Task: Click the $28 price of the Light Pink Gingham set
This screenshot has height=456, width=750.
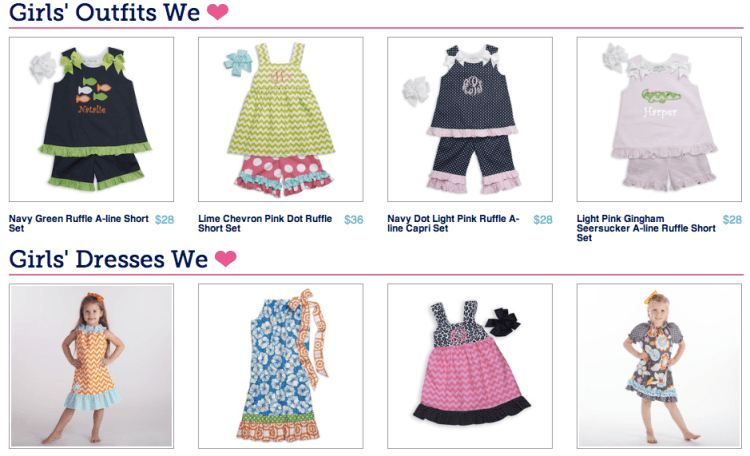Action: 732,220
